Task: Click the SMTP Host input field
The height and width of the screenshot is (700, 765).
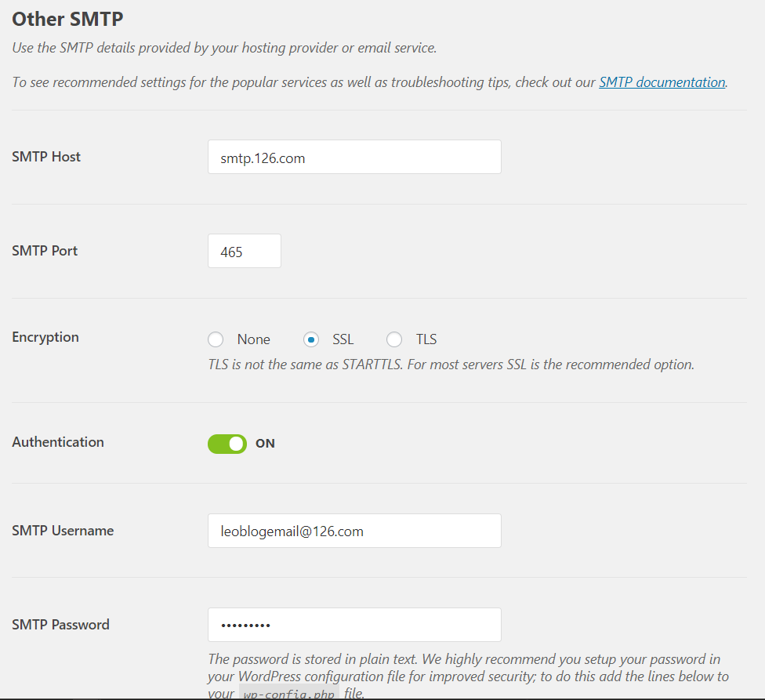Action: [x=353, y=157]
